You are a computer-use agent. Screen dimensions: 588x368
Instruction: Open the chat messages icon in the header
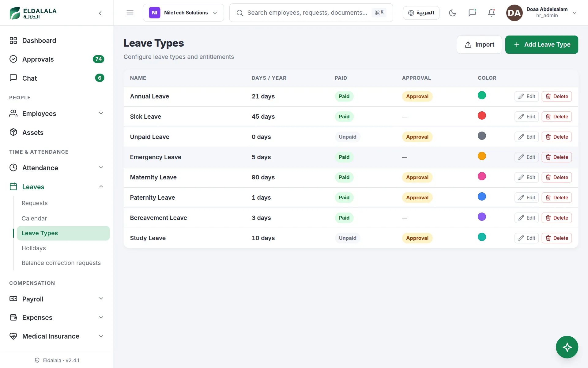472,13
